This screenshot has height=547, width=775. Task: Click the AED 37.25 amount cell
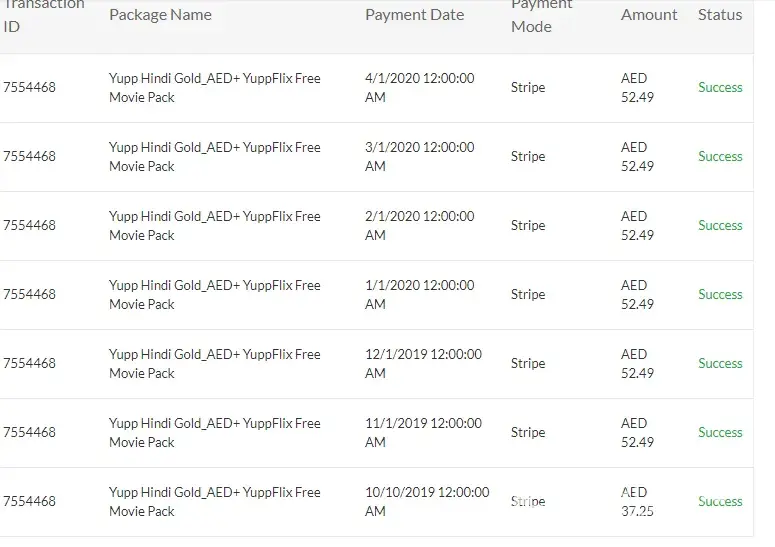coord(637,502)
